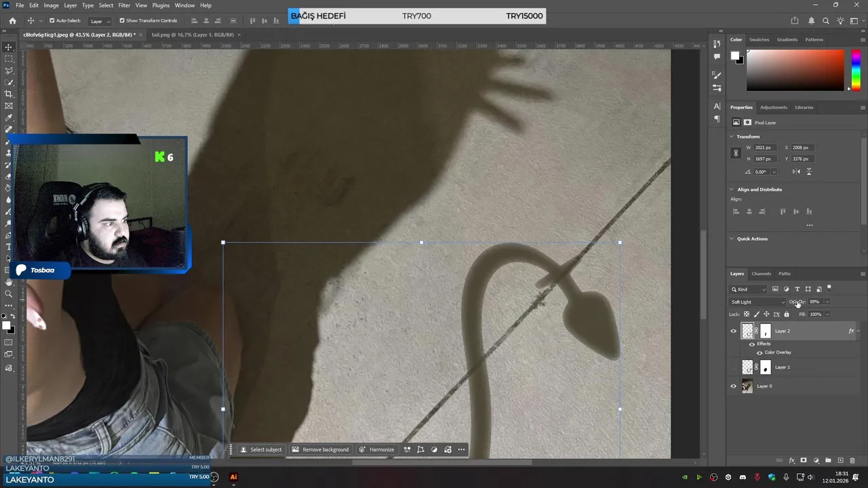Open the Auto-Select Layer dropdown
Image resolution: width=868 pixels, height=488 pixels.
100,21
